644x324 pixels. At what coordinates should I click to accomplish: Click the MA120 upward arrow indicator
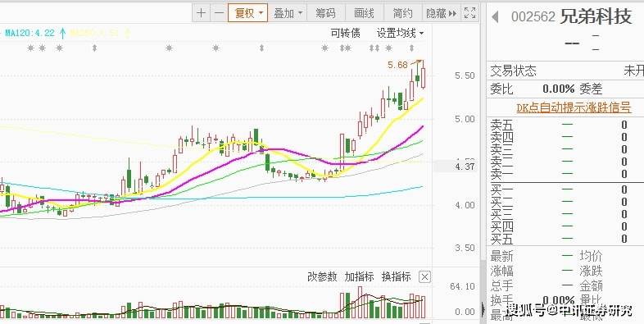click(x=62, y=33)
